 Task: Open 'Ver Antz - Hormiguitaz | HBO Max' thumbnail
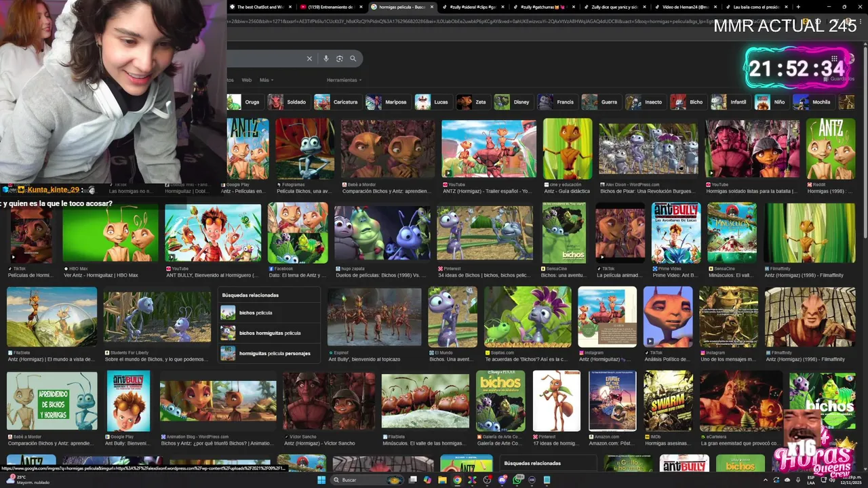tap(111, 232)
